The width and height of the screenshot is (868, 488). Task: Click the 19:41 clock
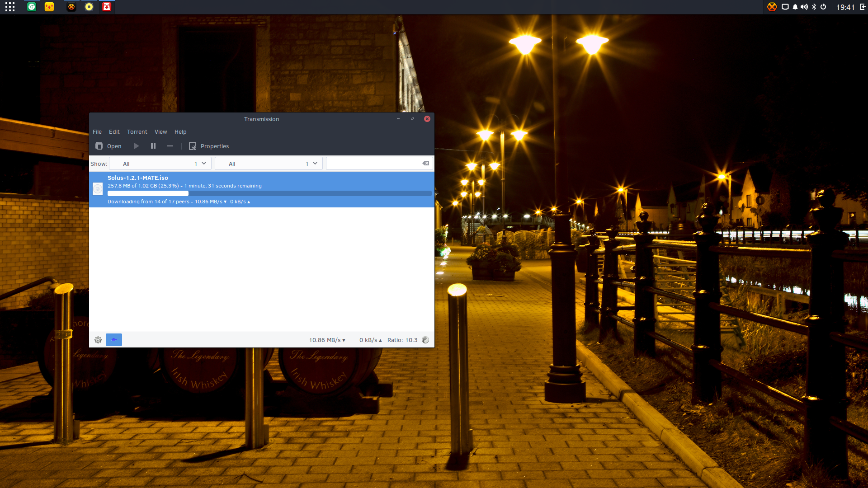845,7
